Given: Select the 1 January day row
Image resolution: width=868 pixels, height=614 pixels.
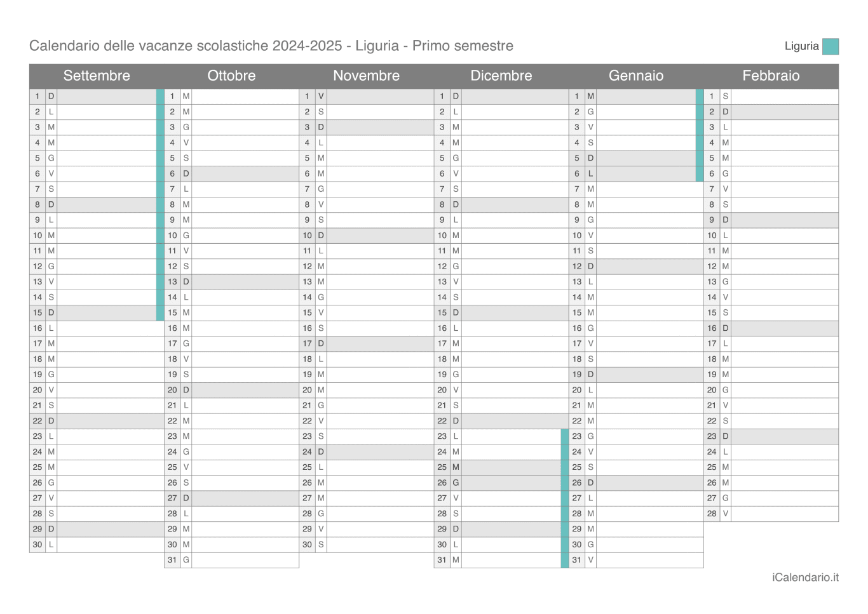Looking at the screenshot, I should (635, 97).
